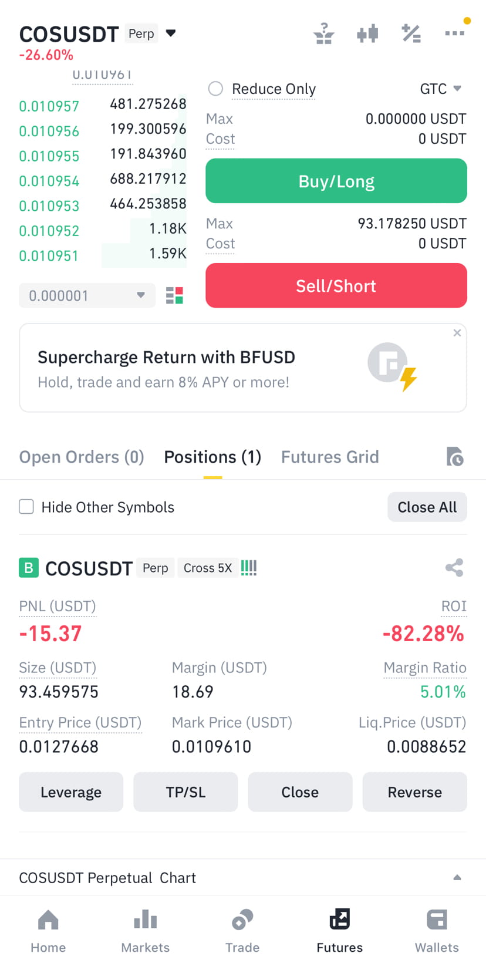Share the COSUSDT position
Screen dimensions: 486x980
(x=454, y=568)
